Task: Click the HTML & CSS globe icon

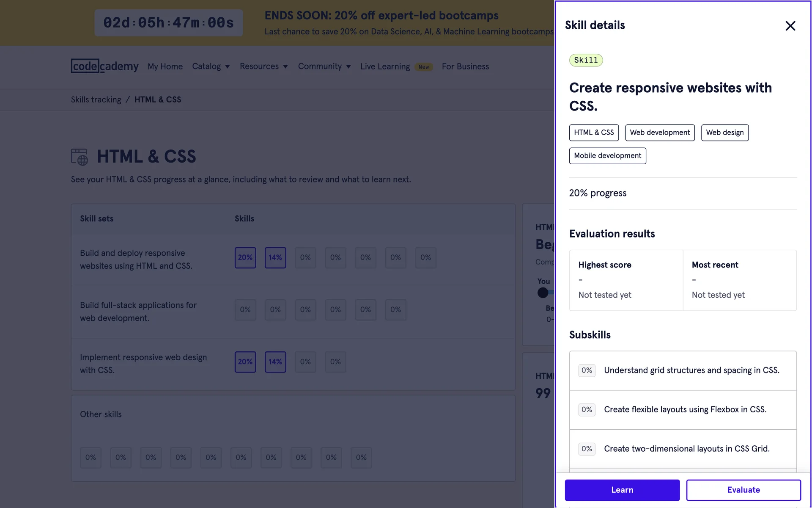Action: pos(80,157)
